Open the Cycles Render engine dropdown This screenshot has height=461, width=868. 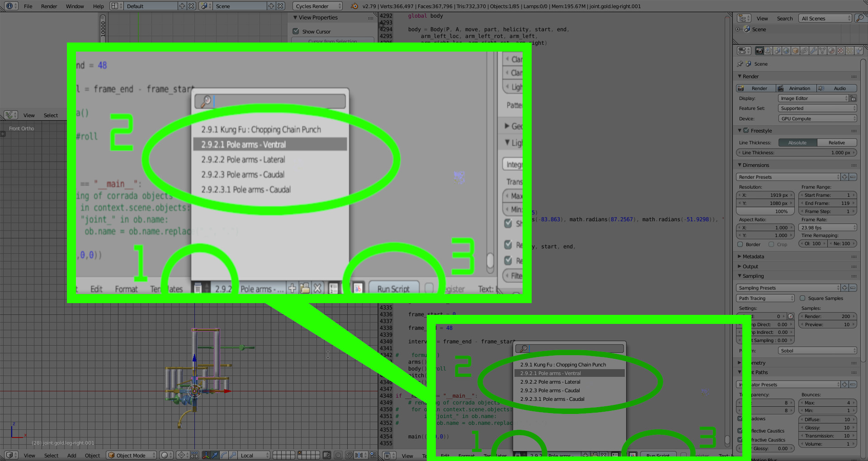[x=317, y=6]
